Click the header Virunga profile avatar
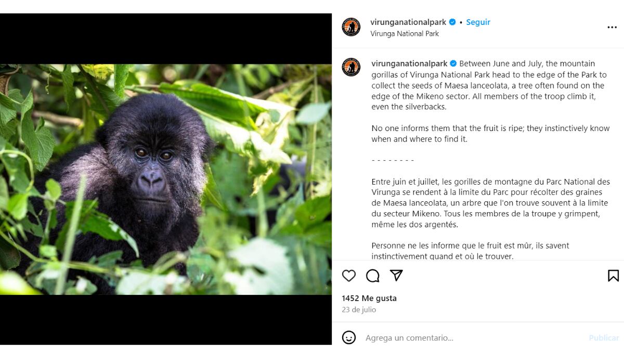 pos(351,27)
